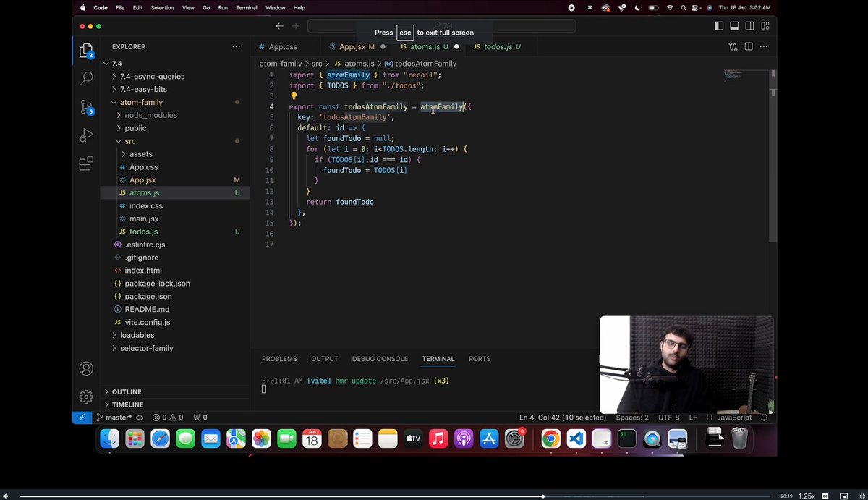Open the Selection menu in menu bar
This screenshot has height=500, width=868.
click(x=162, y=7)
